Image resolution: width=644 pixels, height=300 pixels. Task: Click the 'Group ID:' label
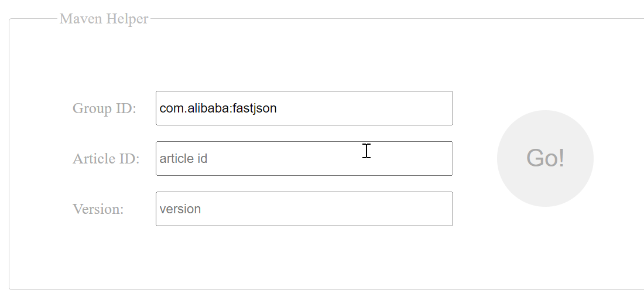tap(104, 108)
